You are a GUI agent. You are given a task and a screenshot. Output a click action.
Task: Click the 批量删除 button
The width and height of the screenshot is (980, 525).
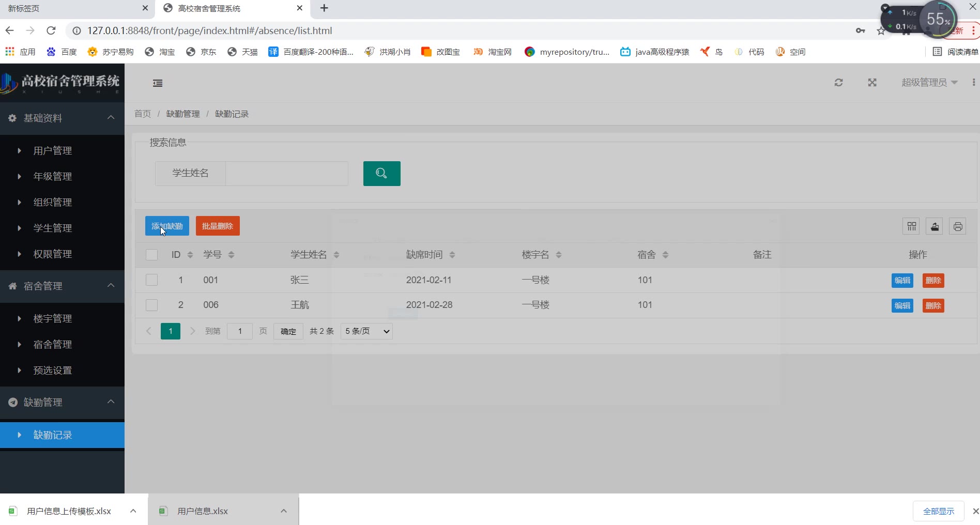click(x=218, y=226)
